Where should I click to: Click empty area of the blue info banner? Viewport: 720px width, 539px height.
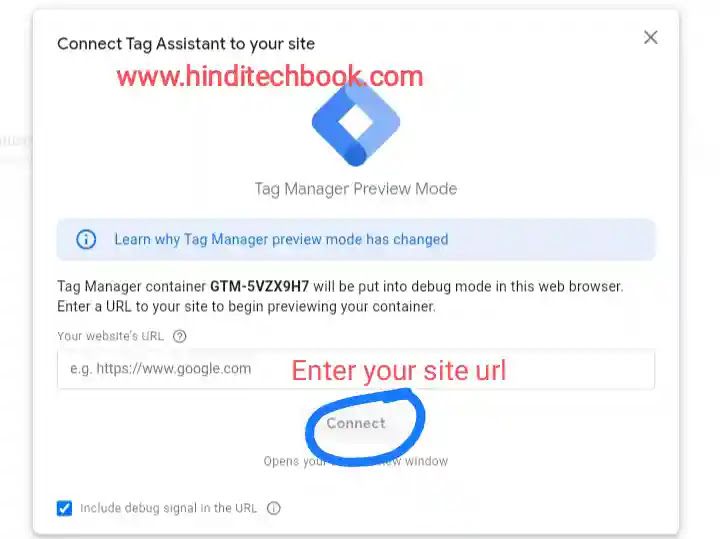[x=551, y=239]
